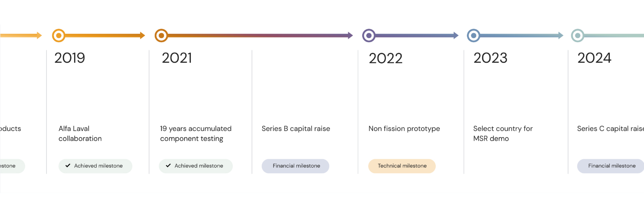644x208 pixels.
Task: Click checkmark icon in Alfa Laval's Achieved milestone
Action: click(68, 166)
